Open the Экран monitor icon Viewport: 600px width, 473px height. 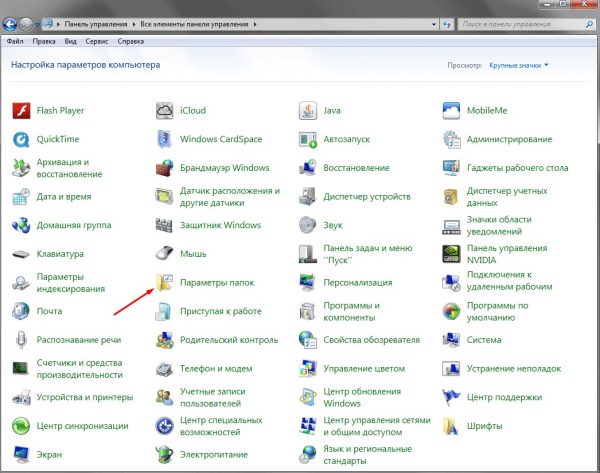click(21, 455)
